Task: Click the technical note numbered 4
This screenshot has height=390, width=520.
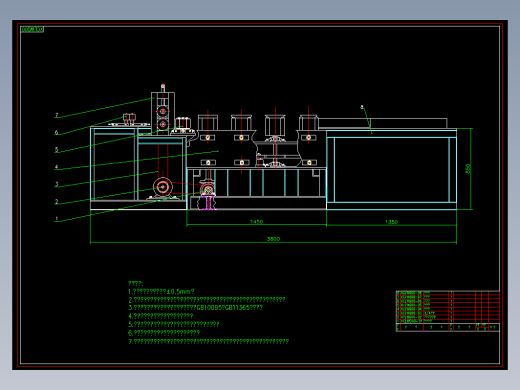Action: (x=161, y=316)
